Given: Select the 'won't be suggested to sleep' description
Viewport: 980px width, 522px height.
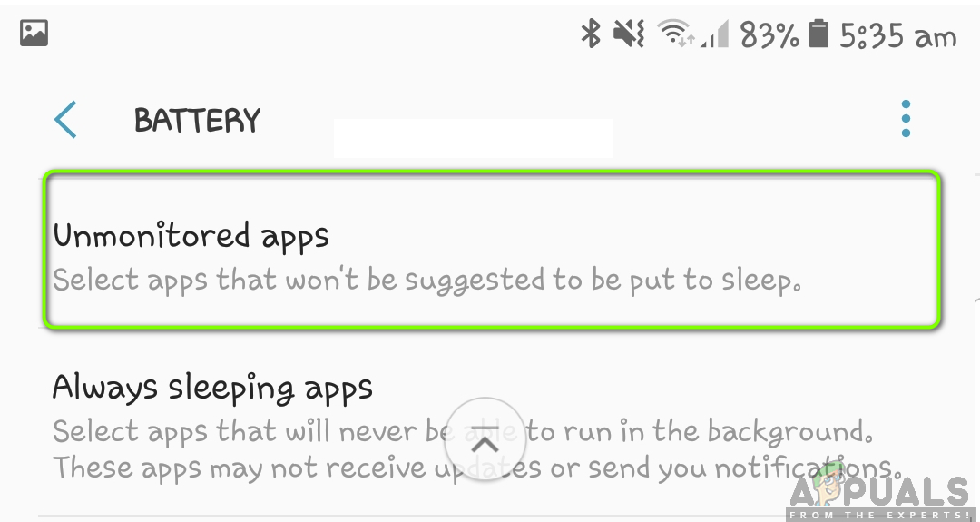Looking at the screenshot, I should [426, 280].
